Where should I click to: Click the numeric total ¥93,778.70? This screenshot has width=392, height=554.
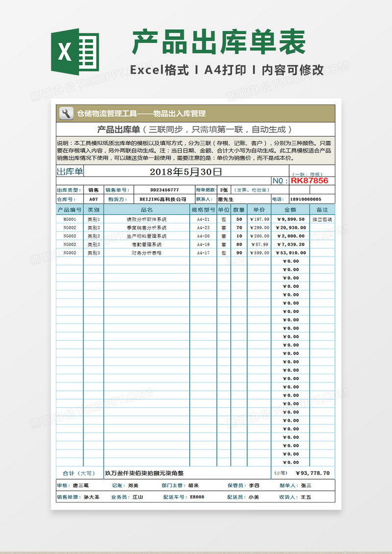pyautogui.click(x=313, y=473)
